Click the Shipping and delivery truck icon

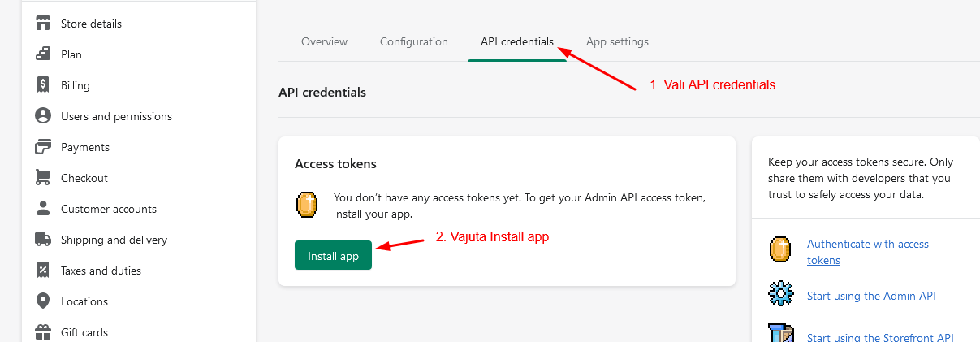[43, 240]
